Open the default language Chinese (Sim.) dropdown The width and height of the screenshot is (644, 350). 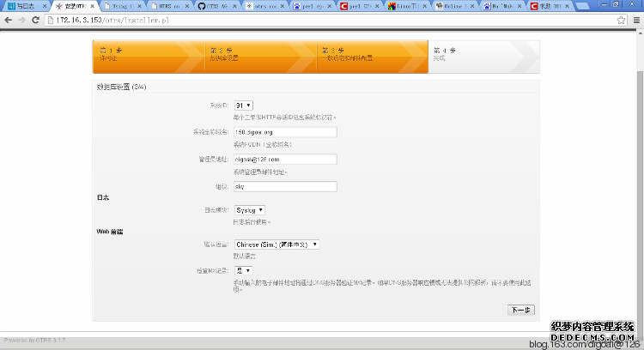click(276, 244)
